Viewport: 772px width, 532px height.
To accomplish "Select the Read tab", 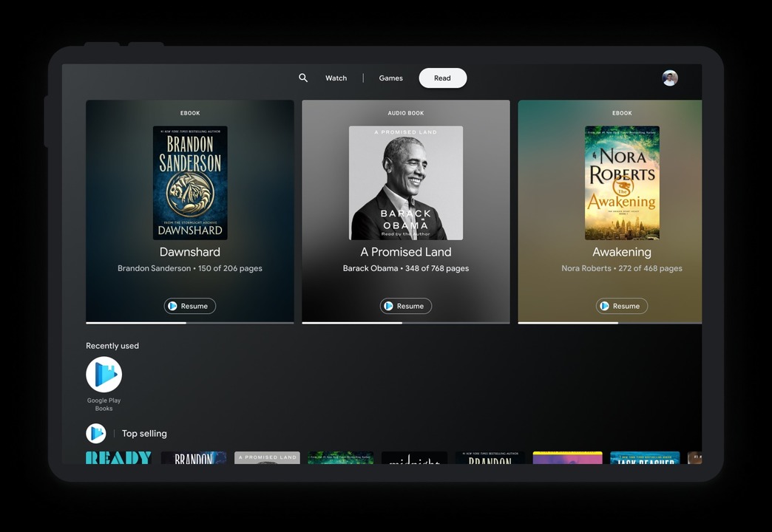I will tap(443, 78).
